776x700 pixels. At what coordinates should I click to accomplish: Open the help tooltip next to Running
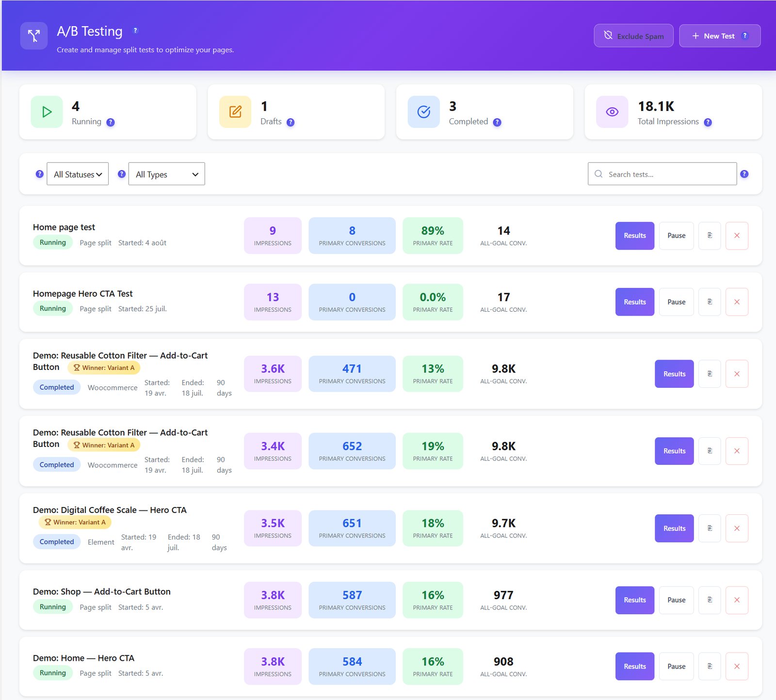(111, 122)
